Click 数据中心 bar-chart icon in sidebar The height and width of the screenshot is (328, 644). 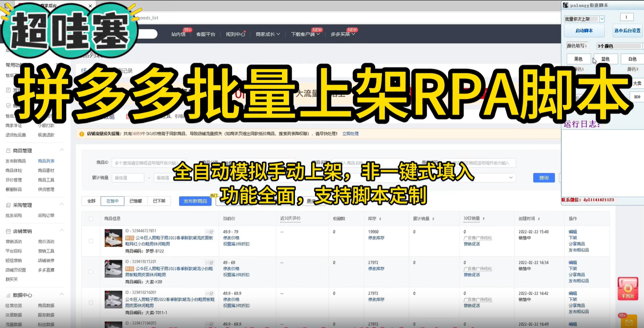8,295
